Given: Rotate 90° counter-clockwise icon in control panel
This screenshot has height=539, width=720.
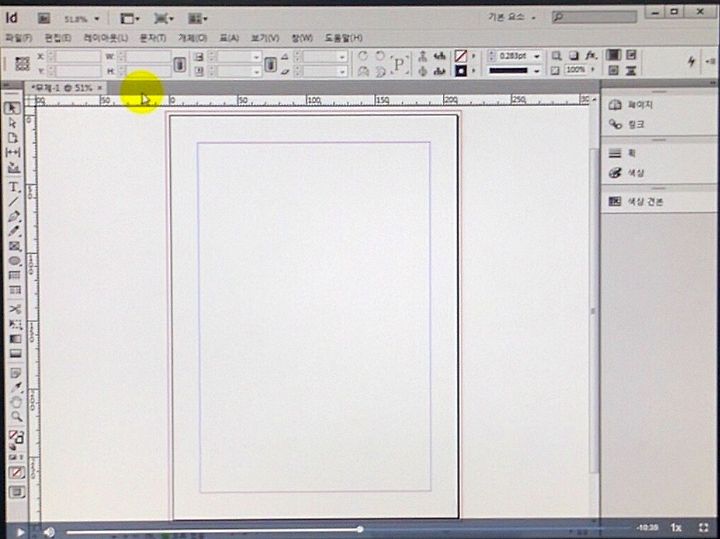Looking at the screenshot, I should click(380, 56).
